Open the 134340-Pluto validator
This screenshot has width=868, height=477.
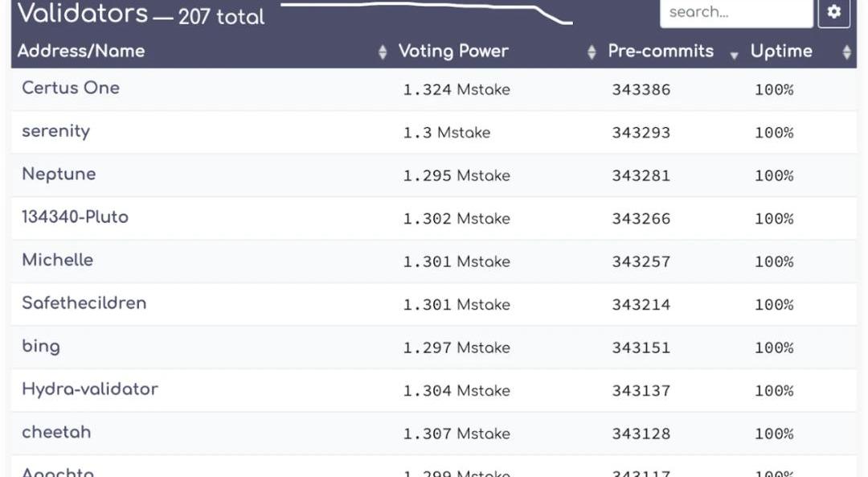[x=75, y=216]
